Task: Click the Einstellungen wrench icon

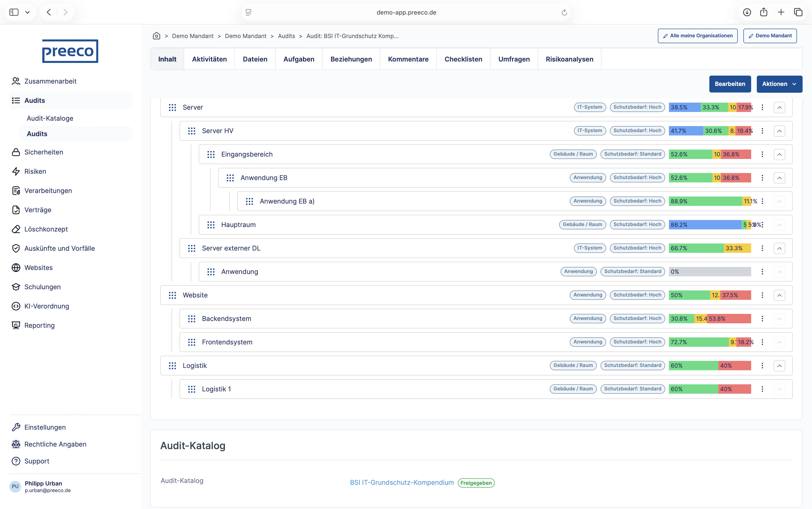Action: (x=16, y=427)
